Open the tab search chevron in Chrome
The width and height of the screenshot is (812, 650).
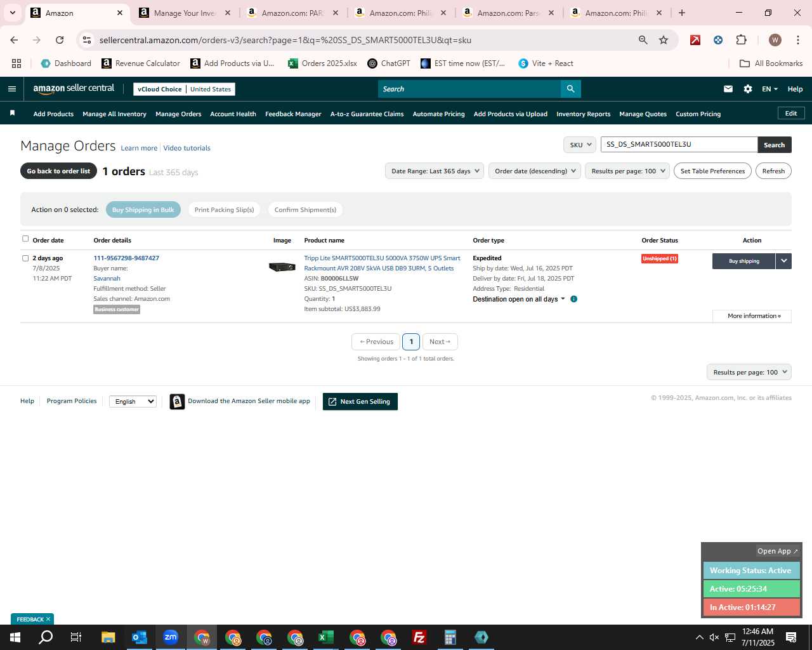point(13,13)
